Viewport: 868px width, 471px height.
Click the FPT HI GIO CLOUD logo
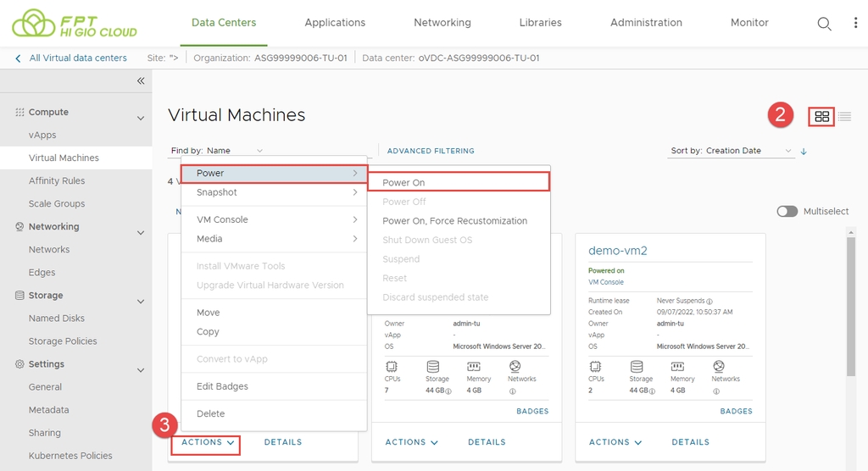click(x=75, y=24)
